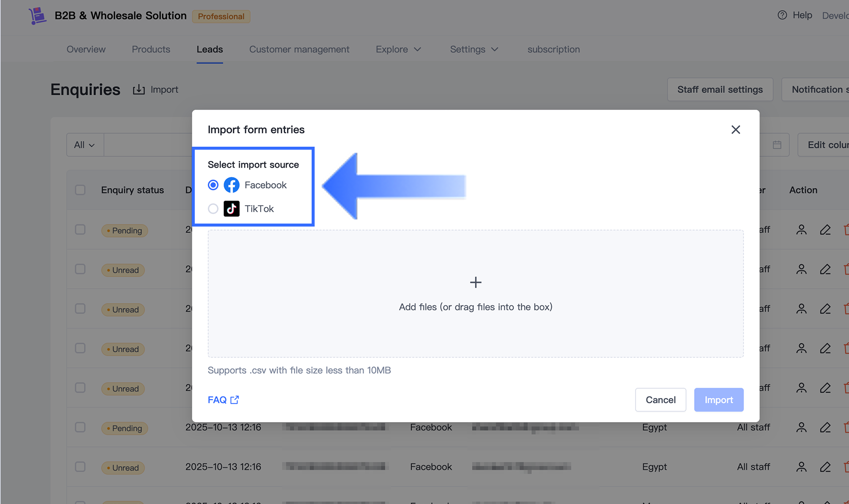This screenshot has width=849, height=504.
Task: Click the Facebook logo icon in the dialog
Action: tap(231, 185)
